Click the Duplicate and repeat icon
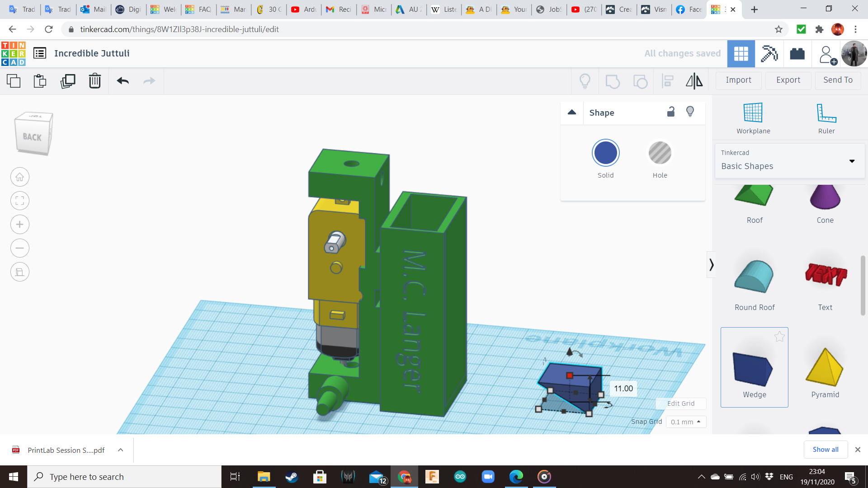868x488 pixels. [68, 81]
